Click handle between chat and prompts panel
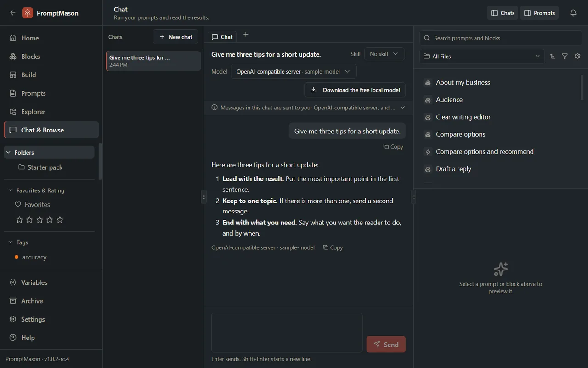The width and height of the screenshot is (588, 368). pyautogui.click(x=413, y=197)
